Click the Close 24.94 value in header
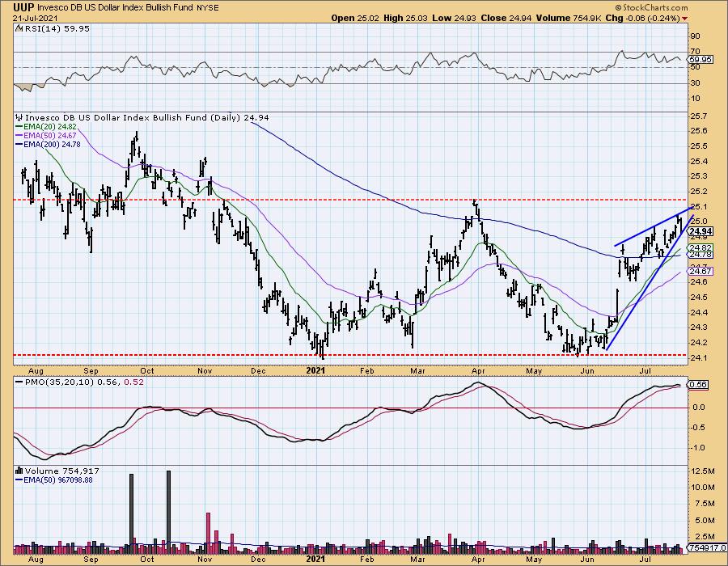The image size is (728, 566). tap(506, 18)
